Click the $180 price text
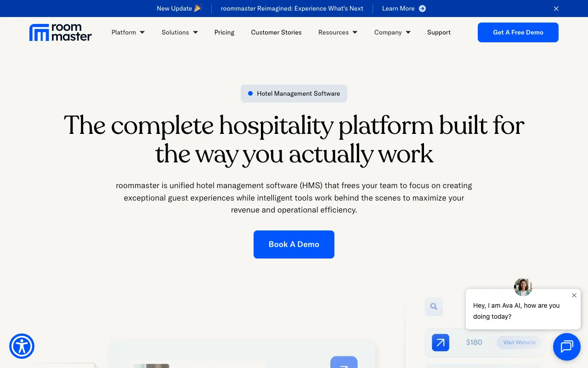 coord(474,342)
